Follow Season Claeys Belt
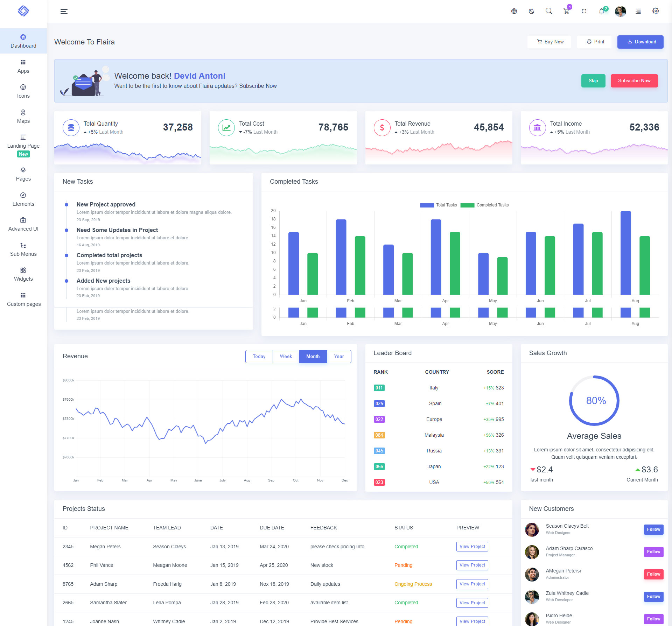The height and width of the screenshot is (626, 672). (x=653, y=529)
